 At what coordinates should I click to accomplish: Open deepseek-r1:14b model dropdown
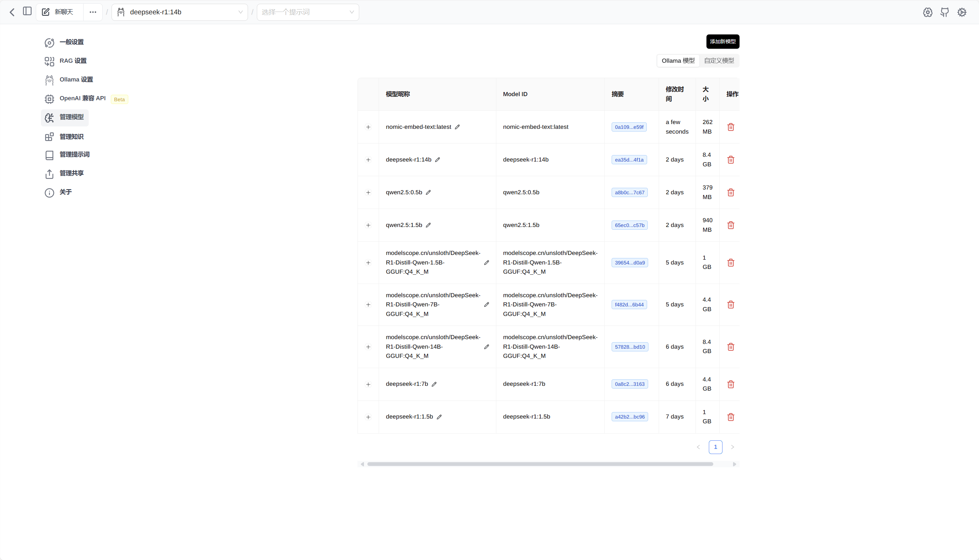[180, 12]
